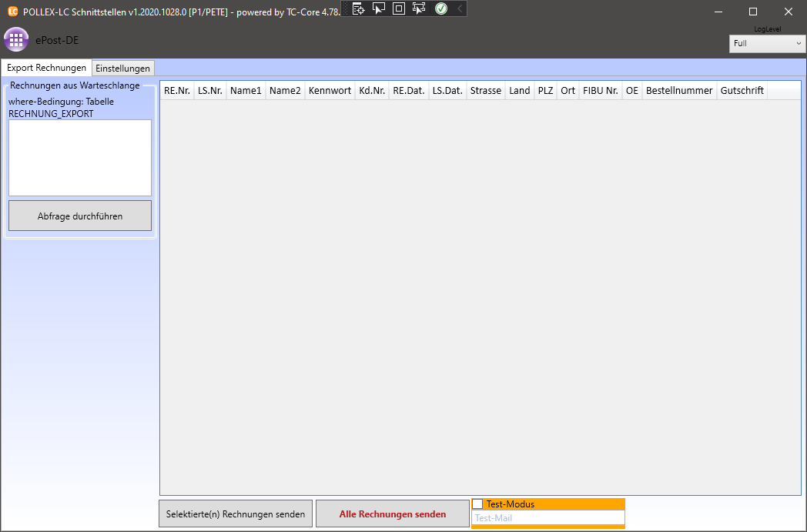
Task: Select the Export Rechnungen tab
Action: pos(46,68)
